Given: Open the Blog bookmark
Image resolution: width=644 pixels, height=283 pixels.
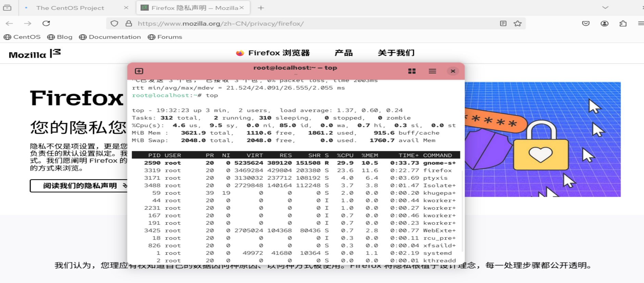Looking at the screenshot, I should coord(60,37).
